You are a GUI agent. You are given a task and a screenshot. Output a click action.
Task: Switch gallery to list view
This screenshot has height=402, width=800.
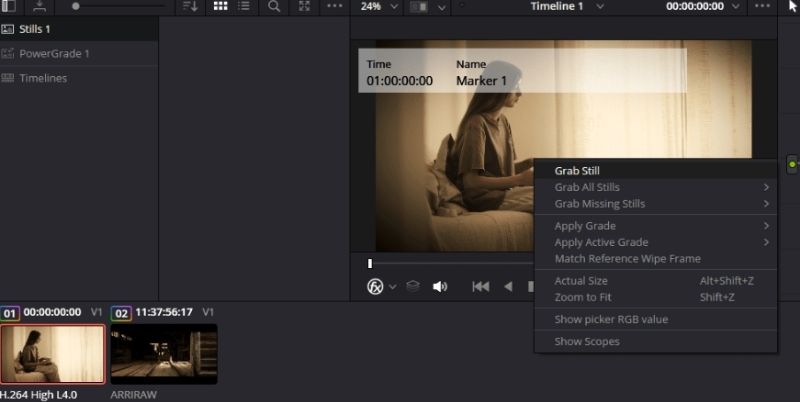pos(244,6)
